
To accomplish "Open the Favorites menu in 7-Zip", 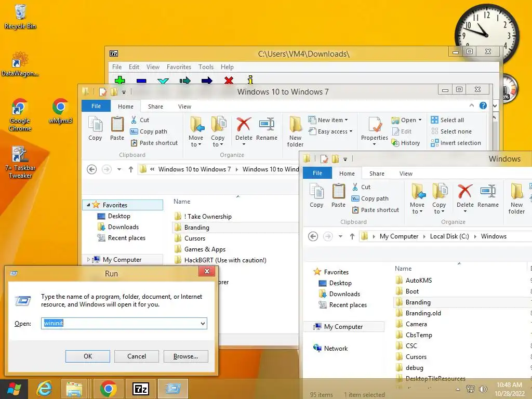I will pos(179,67).
